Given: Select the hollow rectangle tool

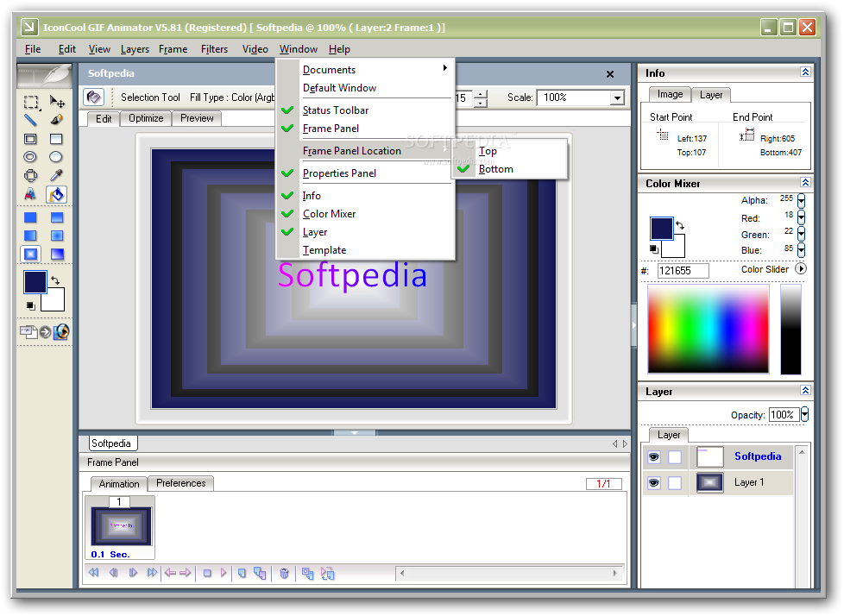Looking at the screenshot, I should coord(31,139).
